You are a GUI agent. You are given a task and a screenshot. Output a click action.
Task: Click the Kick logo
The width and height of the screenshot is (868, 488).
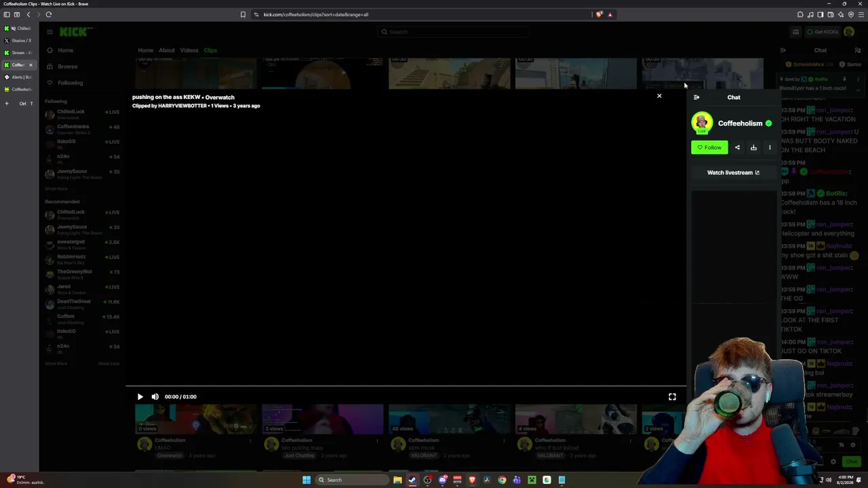(73, 32)
